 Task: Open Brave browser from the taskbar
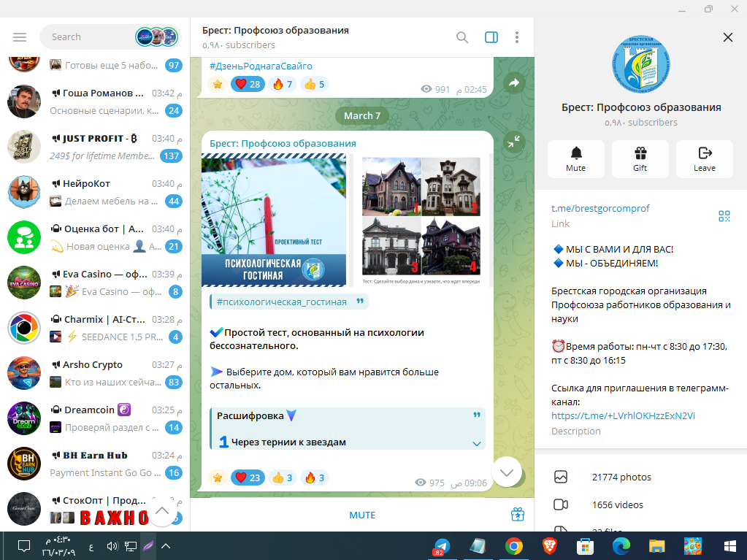(x=550, y=546)
